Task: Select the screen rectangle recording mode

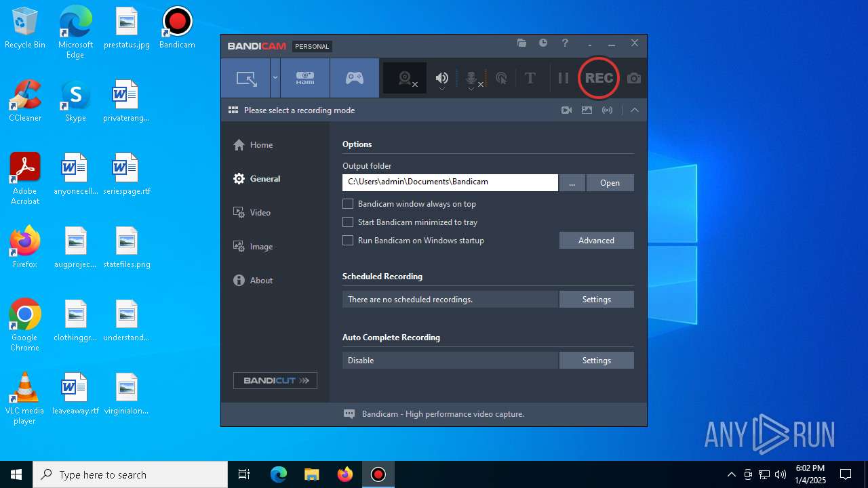Action: tap(245, 78)
